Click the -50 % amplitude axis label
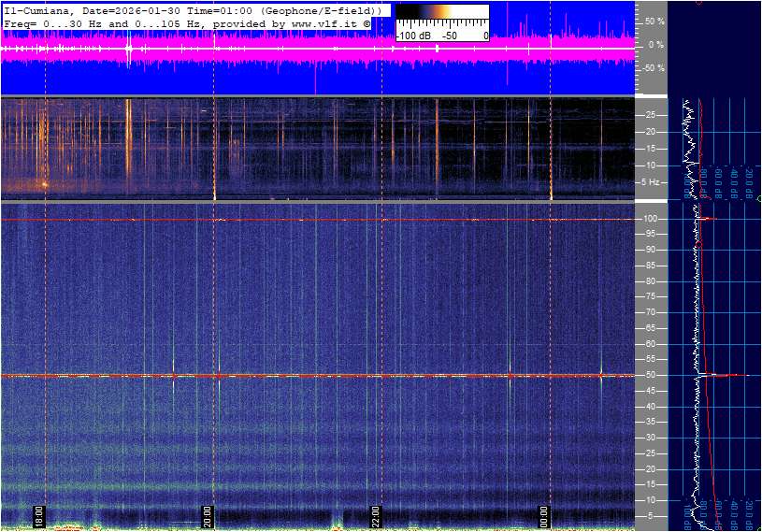This screenshot has width=762, height=532. 651,68
